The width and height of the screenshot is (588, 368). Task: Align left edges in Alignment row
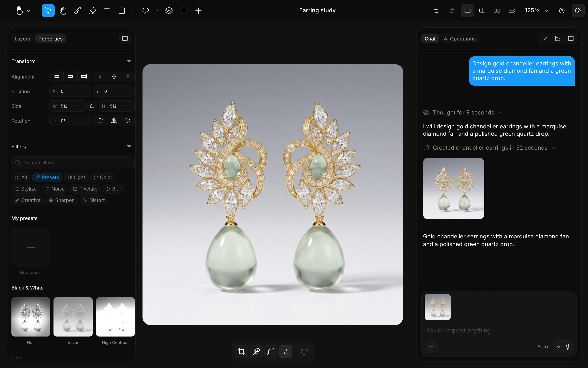click(x=56, y=76)
